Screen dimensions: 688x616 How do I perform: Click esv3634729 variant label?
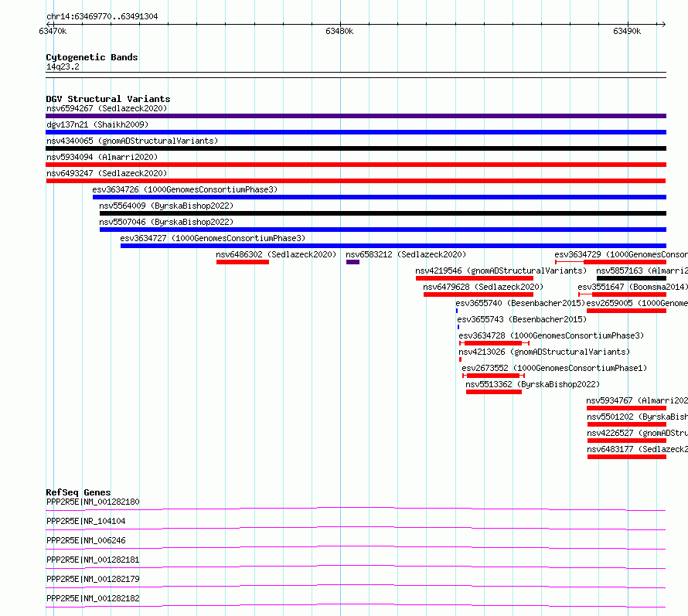coord(621,254)
